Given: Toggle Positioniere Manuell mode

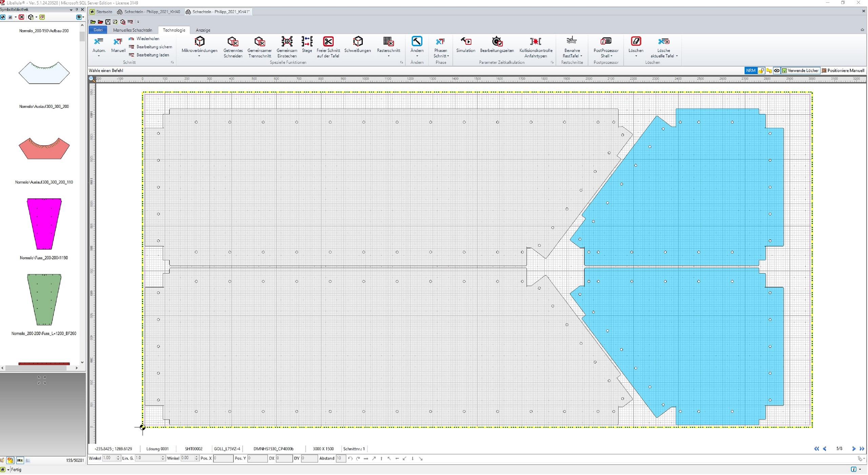Looking at the screenshot, I should tap(843, 71).
